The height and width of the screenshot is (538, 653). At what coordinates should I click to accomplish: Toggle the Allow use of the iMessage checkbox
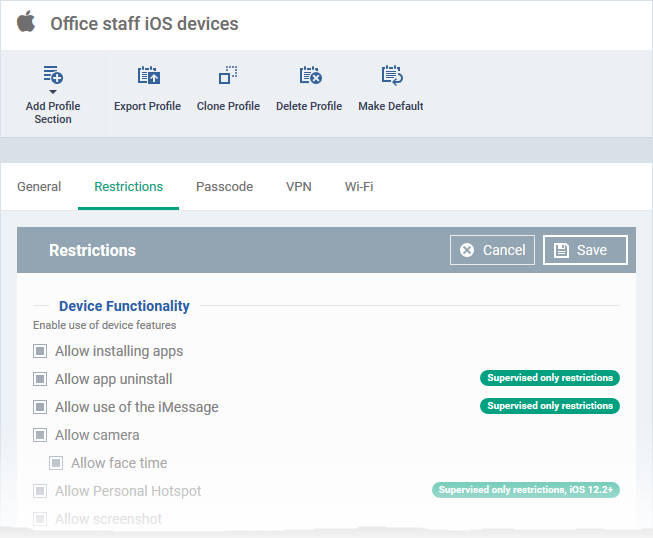pos(40,407)
